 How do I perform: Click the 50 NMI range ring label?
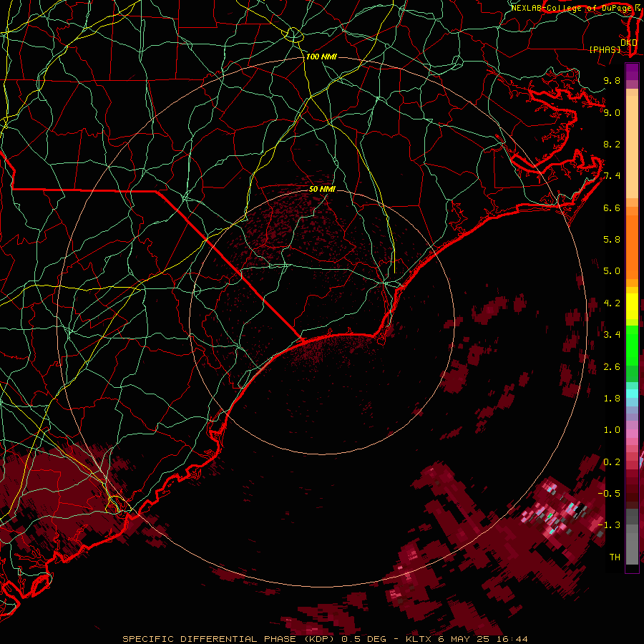322,190
